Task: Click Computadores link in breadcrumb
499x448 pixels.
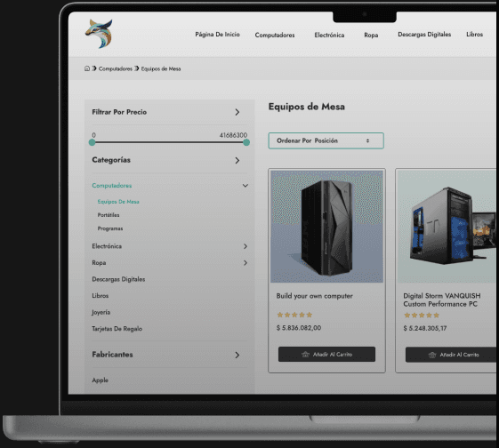Action: click(116, 68)
